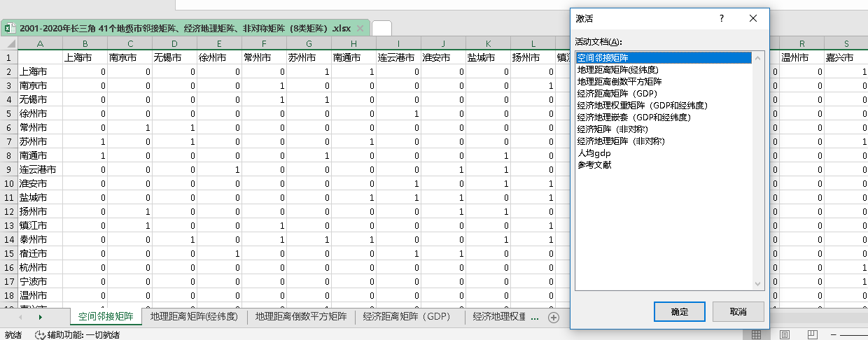Select column S header
868x340 pixels.
click(846, 43)
